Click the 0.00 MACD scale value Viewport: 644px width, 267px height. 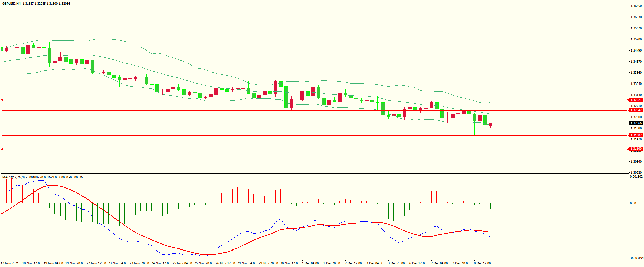(x=633, y=203)
